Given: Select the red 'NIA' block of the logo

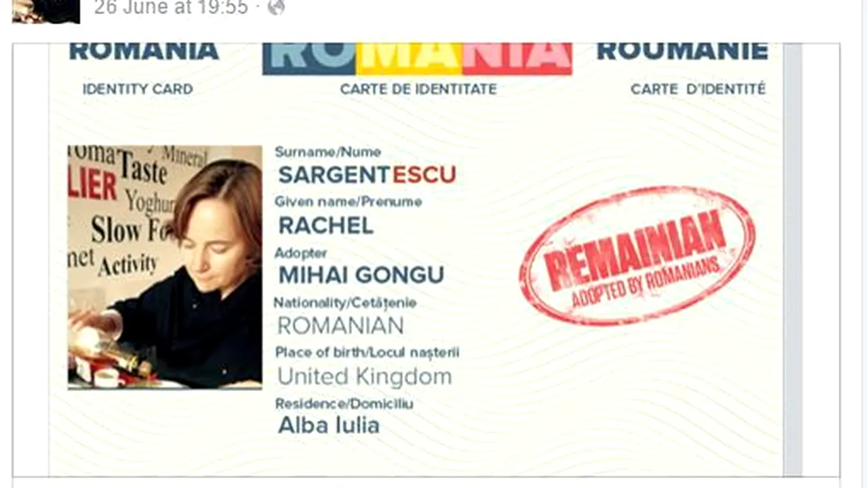Looking at the screenshot, I should click(x=517, y=58).
